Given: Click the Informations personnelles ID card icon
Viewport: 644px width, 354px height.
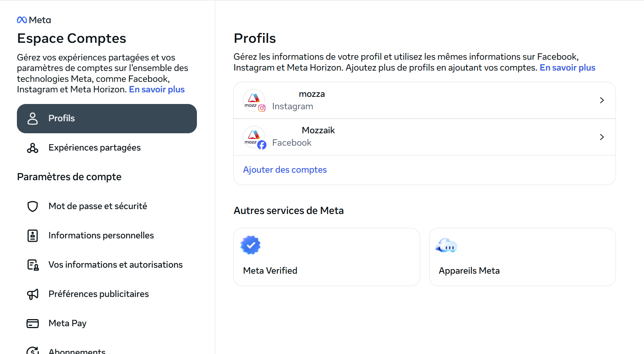Looking at the screenshot, I should point(33,236).
